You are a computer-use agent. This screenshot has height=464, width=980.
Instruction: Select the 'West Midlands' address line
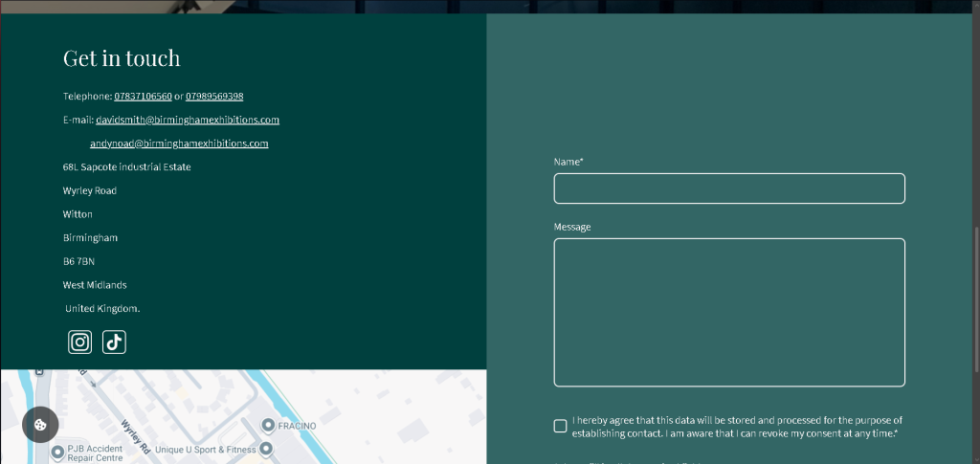[x=95, y=285]
